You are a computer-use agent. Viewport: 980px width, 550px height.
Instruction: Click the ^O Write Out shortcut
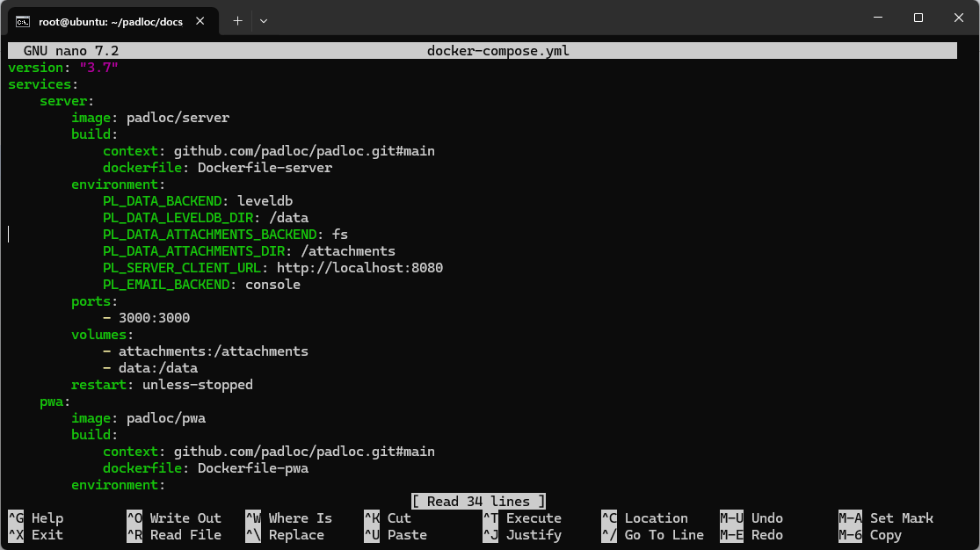tap(174, 518)
